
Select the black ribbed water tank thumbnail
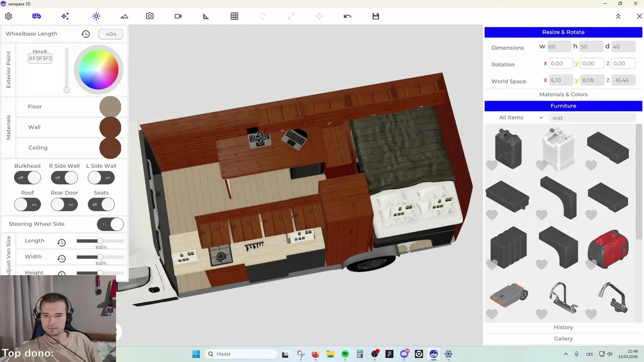(x=508, y=248)
